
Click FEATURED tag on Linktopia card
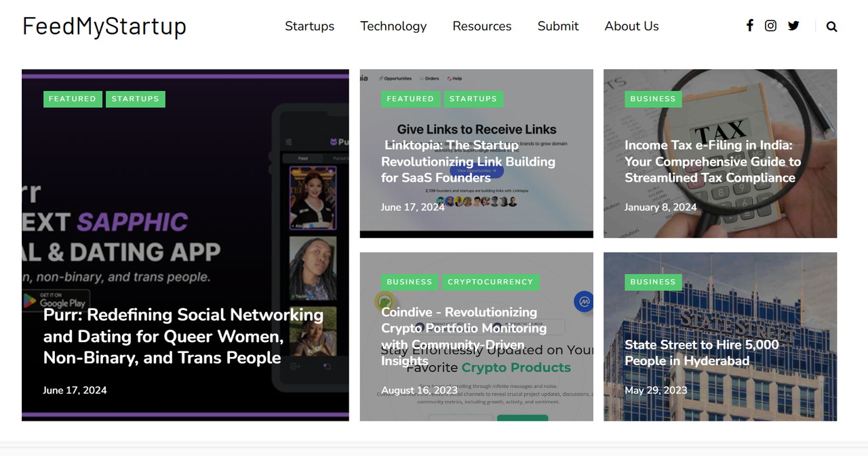tap(410, 99)
